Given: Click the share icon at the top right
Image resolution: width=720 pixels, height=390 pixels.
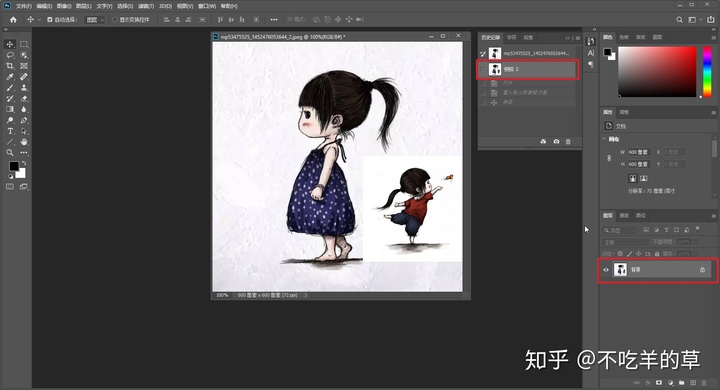Looking at the screenshot, I should point(710,19).
